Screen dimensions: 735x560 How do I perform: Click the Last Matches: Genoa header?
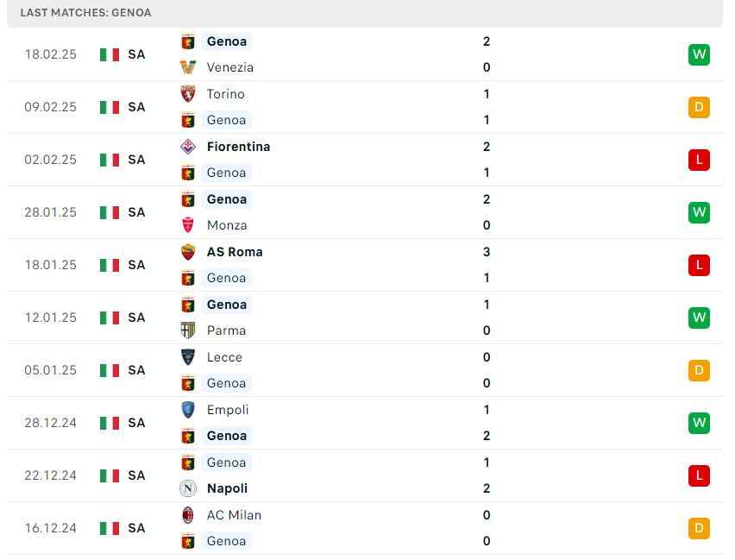(x=85, y=13)
